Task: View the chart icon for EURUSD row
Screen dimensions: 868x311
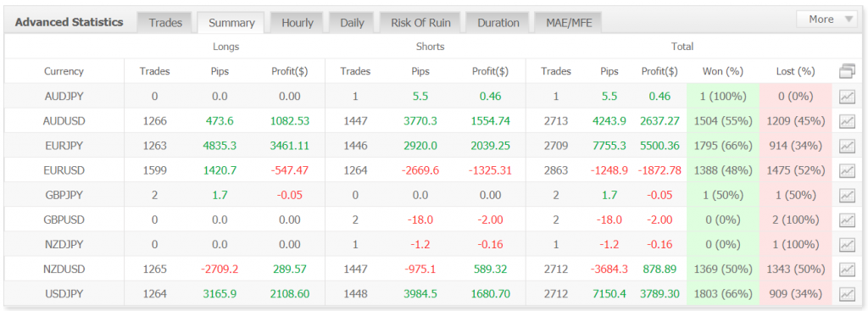Action: point(847,170)
